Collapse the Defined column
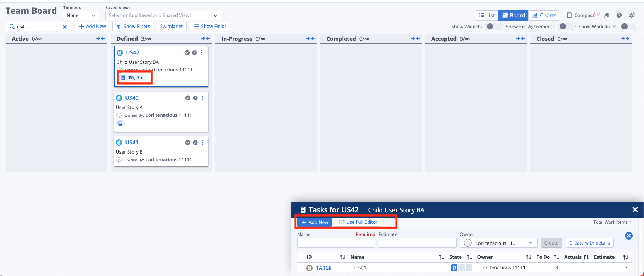Screen dimensions: 644x276 point(206,39)
